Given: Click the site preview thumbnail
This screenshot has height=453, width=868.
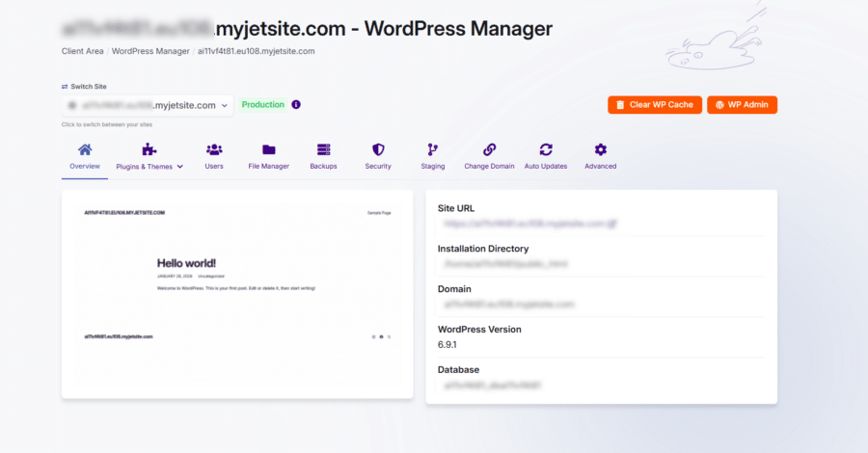Looking at the screenshot, I should click(237, 293).
